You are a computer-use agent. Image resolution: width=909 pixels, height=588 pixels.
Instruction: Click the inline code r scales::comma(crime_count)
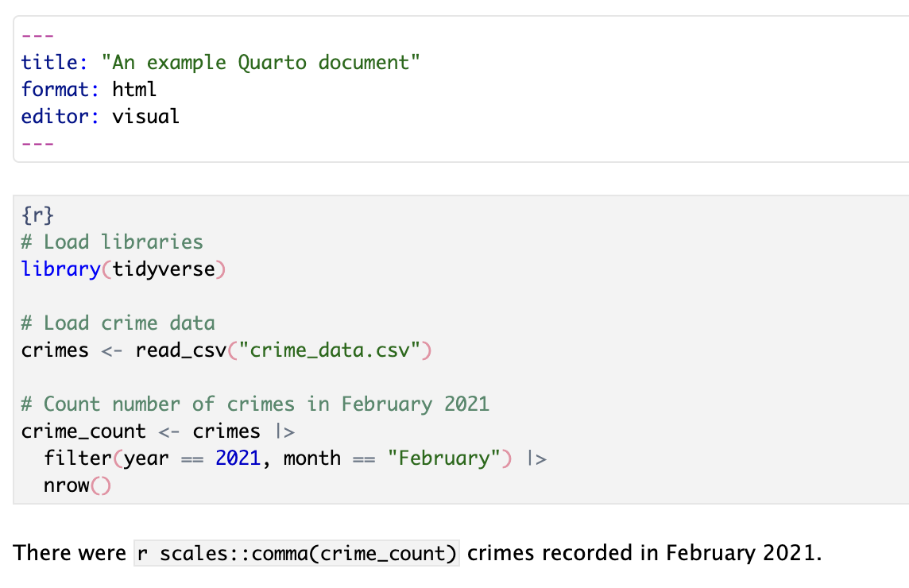click(297, 553)
